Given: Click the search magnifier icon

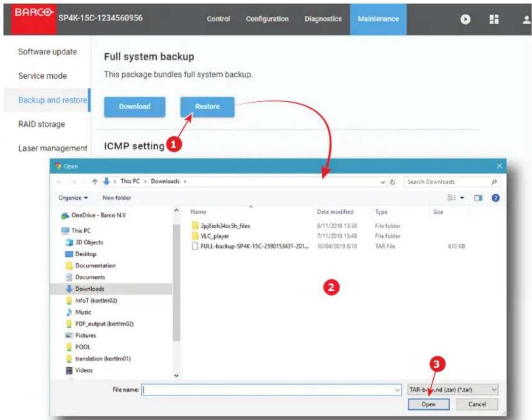Looking at the screenshot, I should 494,182.
